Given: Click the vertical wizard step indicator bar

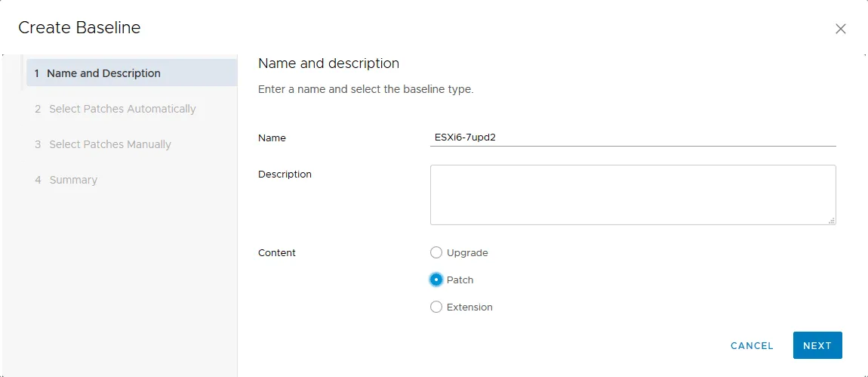Looking at the screenshot, I should pyautogui.click(x=22, y=72).
